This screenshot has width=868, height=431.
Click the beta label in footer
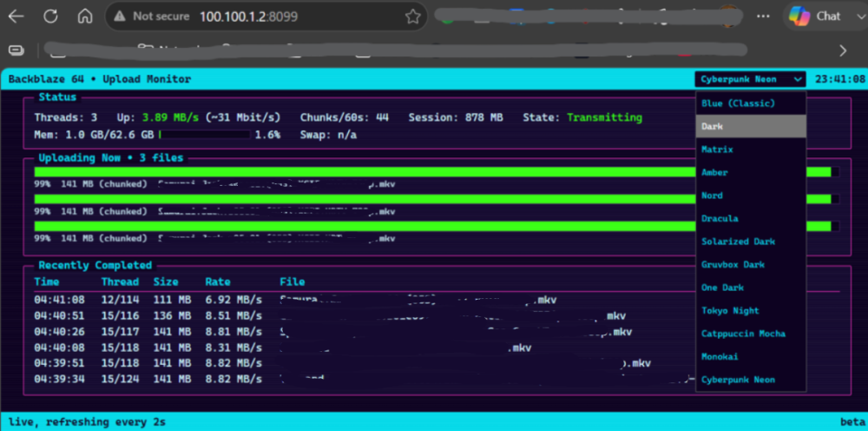tap(852, 422)
